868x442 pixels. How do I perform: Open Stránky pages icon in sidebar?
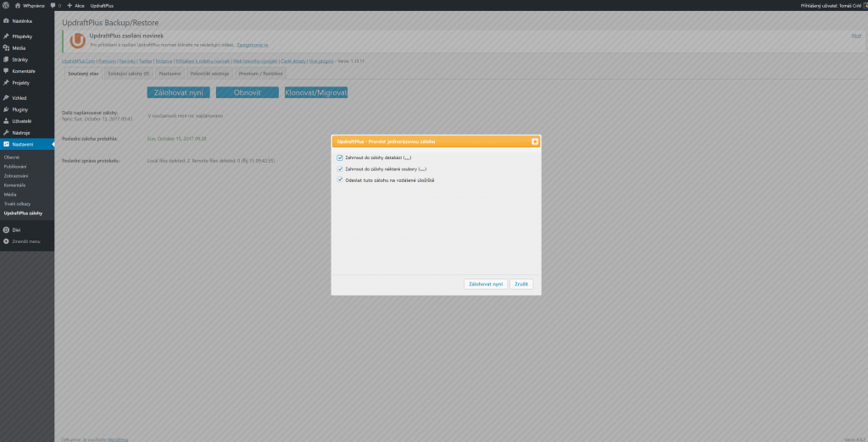coord(6,59)
